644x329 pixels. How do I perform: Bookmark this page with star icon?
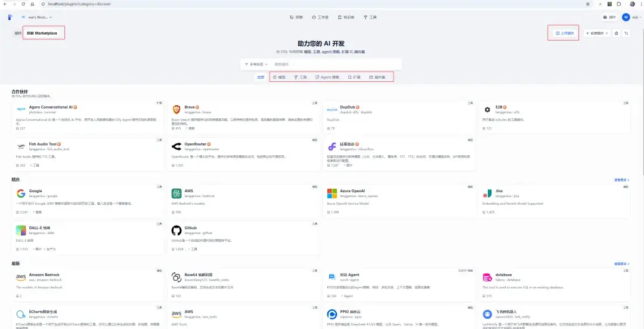point(588,4)
